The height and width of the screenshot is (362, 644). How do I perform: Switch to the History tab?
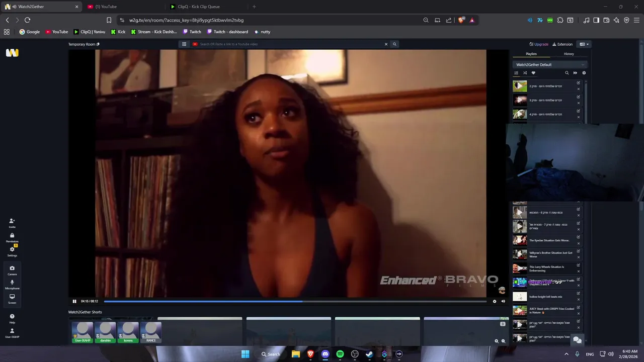[x=569, y=54]
